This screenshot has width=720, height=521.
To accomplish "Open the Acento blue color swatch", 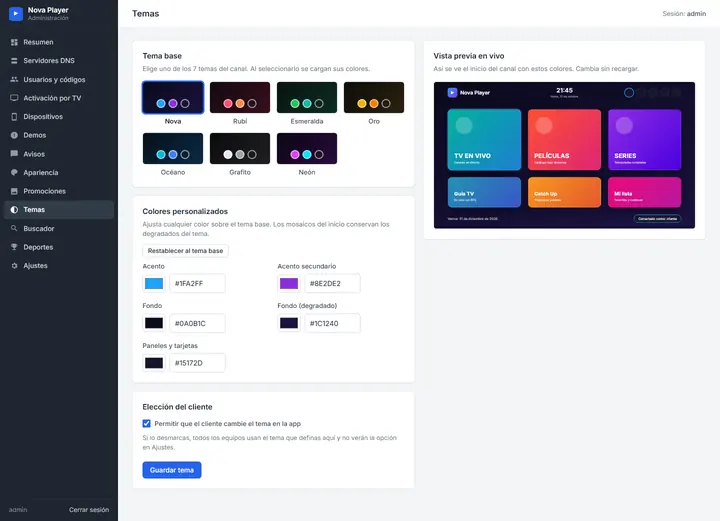I will point(154,284).
